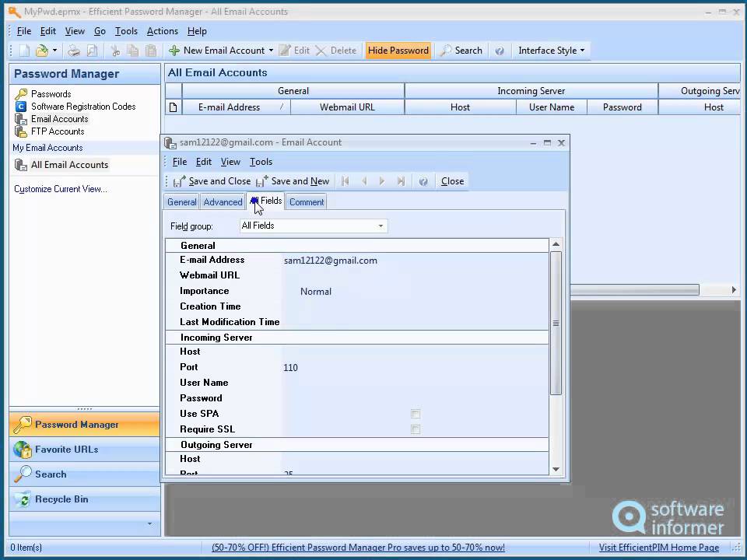
Task: Click the New document icon in main toolbar
Action: coord(24,51)
